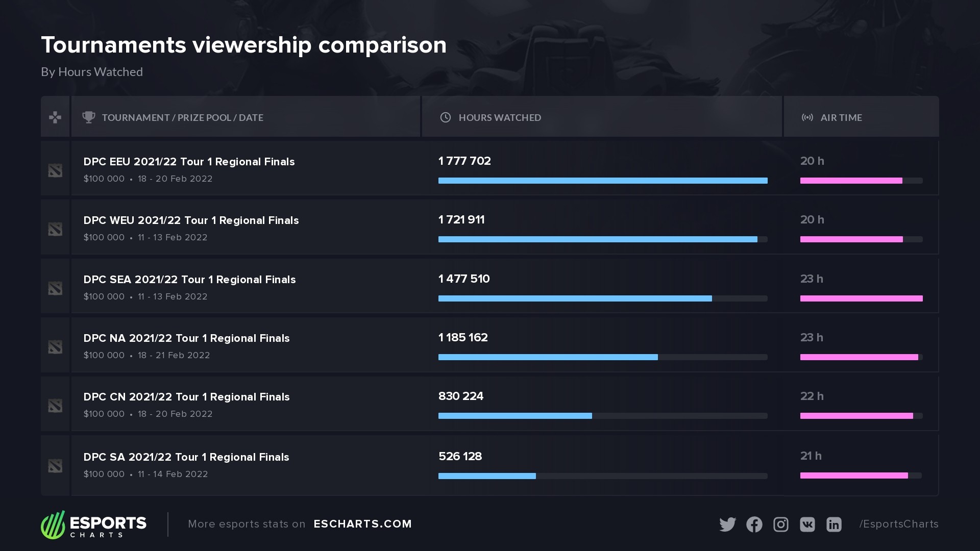This screenshot has width=980, height=551.
Task: Open the Facebook icon in footer
Action: click(x=754, y=524)
